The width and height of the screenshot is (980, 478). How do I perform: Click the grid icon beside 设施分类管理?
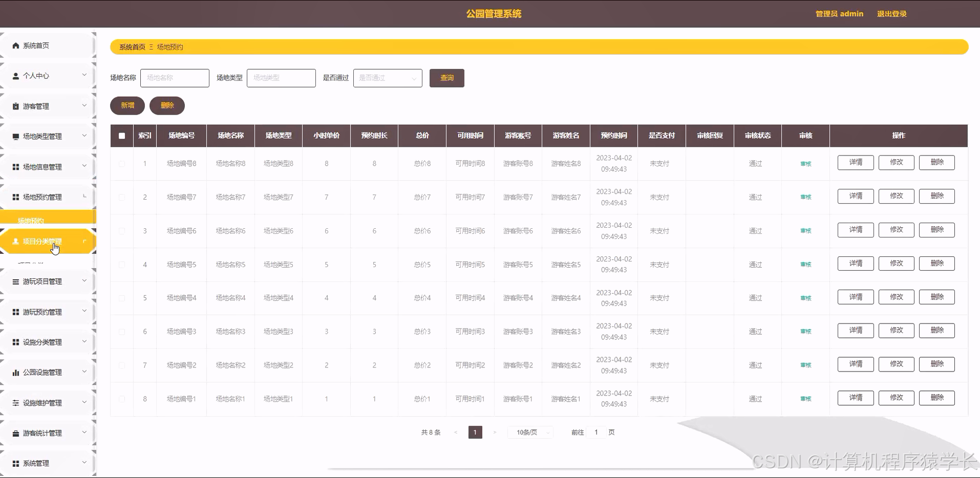coord(16,342)
